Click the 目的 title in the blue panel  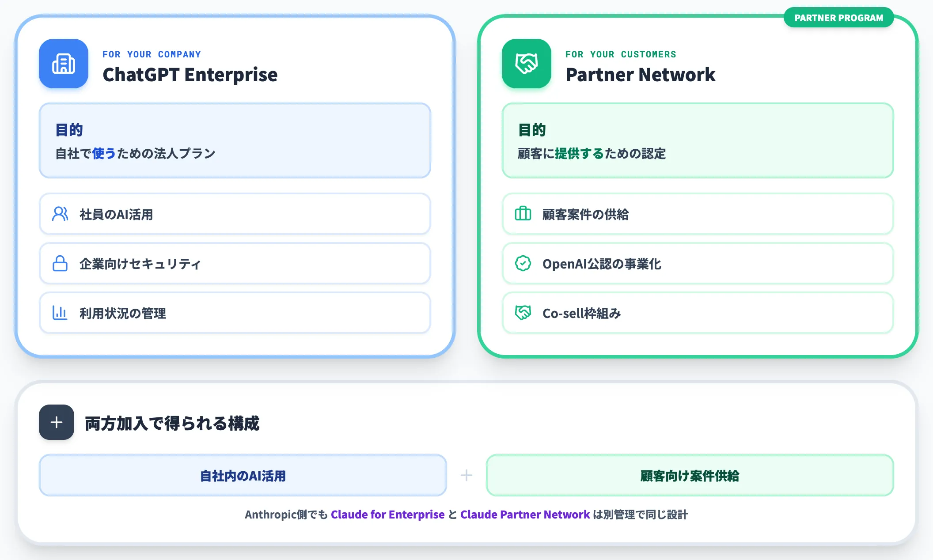69,130
